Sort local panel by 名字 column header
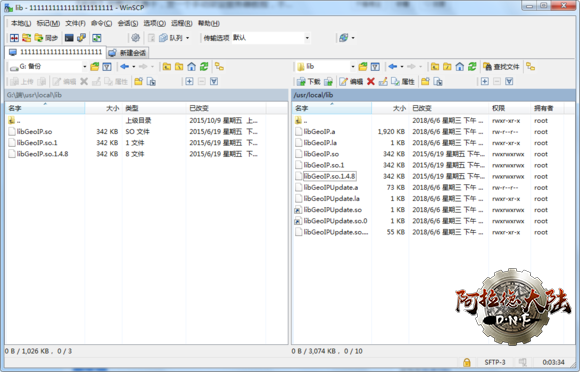The width and height of the screenshot is (580, 372). tap(45, 108)
